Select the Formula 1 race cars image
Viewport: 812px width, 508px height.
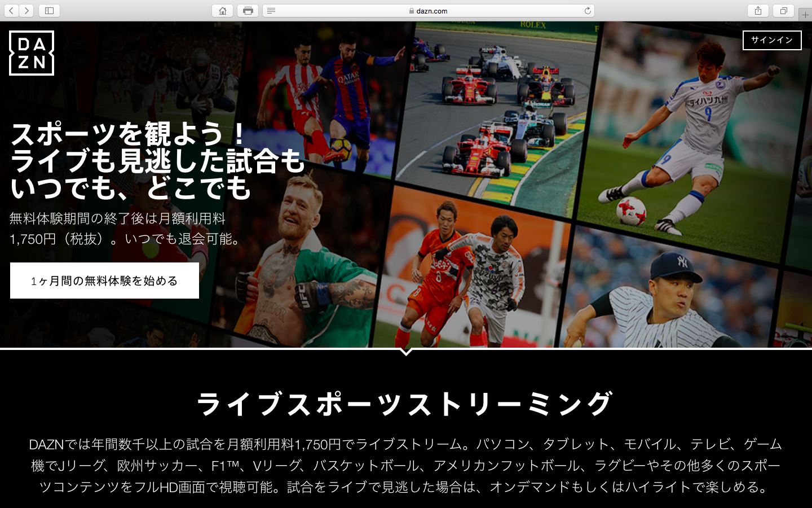[x=496, y=107]
